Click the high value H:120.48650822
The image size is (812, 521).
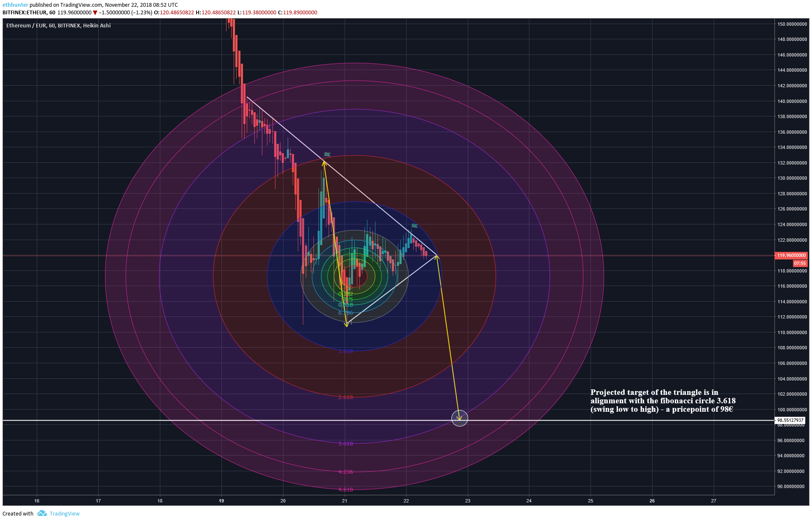216,13
